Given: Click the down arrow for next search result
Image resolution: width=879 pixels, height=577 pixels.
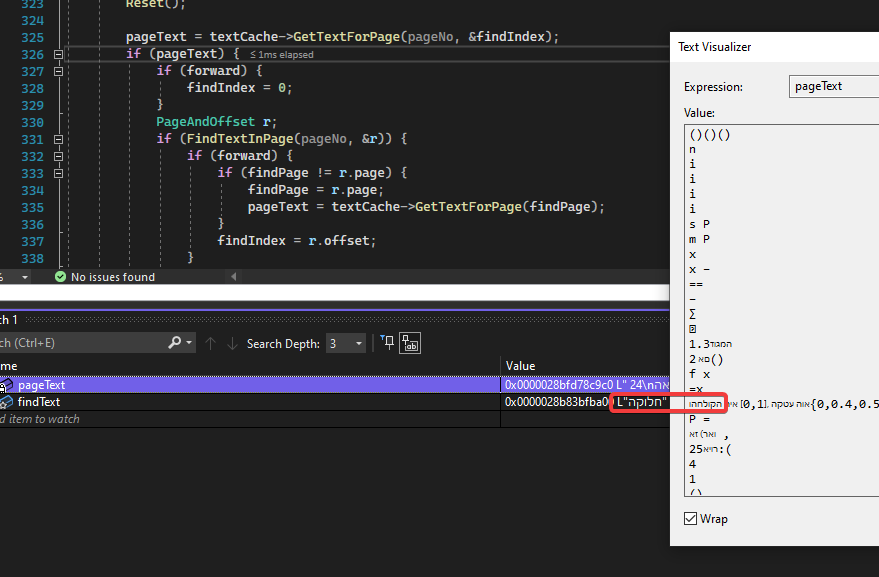Looking at the screenshot, I should 233,343.
